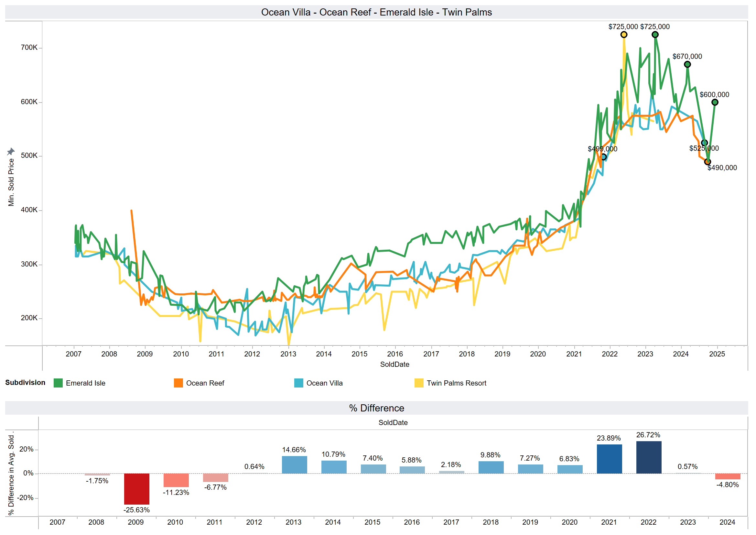
Task: Click the 200K tick label on price axis
Action: pyautogui.click(x=29, y=318)
